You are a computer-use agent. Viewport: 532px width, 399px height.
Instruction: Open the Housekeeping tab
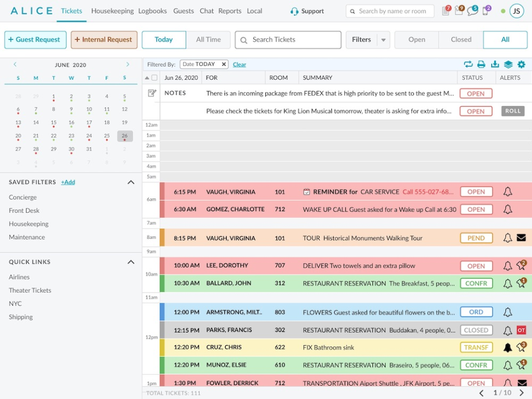[x=112, y=11]
